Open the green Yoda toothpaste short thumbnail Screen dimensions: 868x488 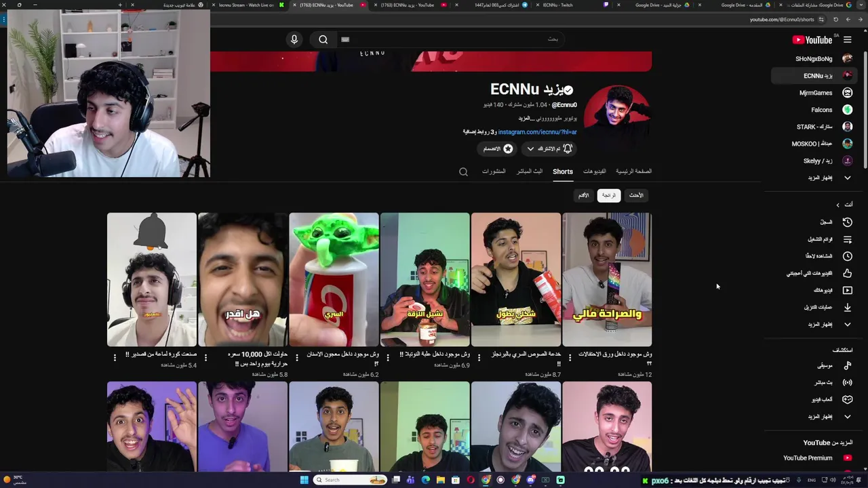pyautogui.click(x=334, y=279)
